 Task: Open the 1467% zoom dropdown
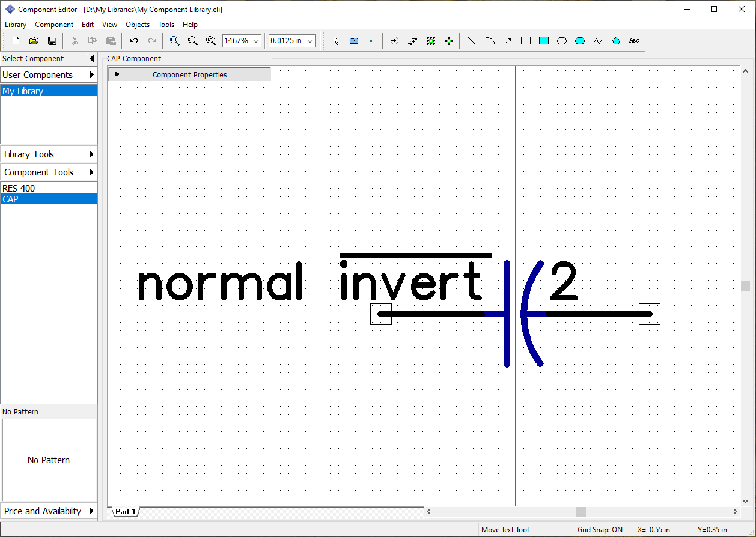pos(256,41)
